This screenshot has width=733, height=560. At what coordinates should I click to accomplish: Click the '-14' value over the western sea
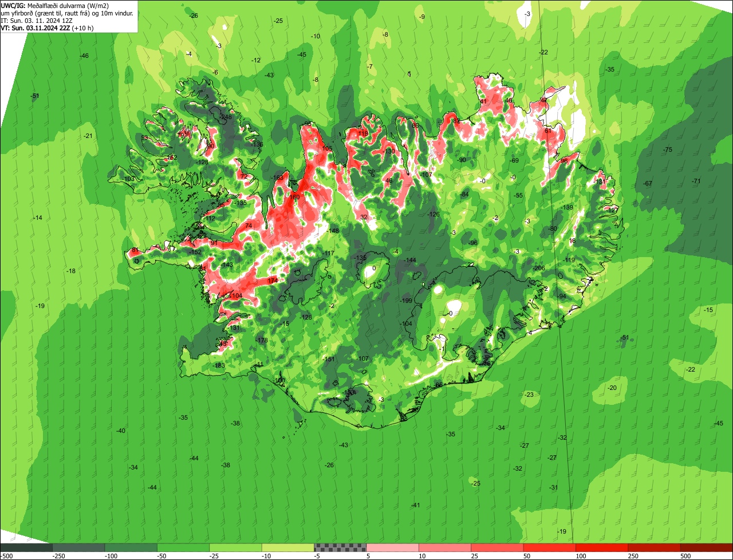click(38, 218)
